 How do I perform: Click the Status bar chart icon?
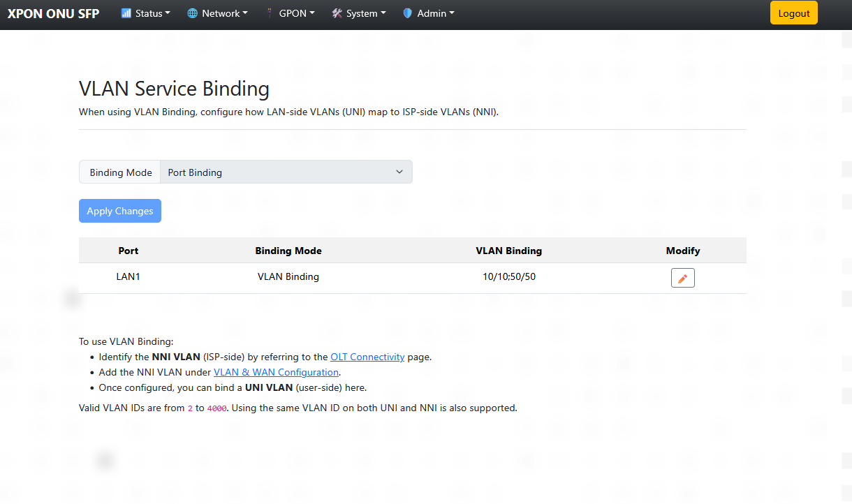[x=126, y=13]
